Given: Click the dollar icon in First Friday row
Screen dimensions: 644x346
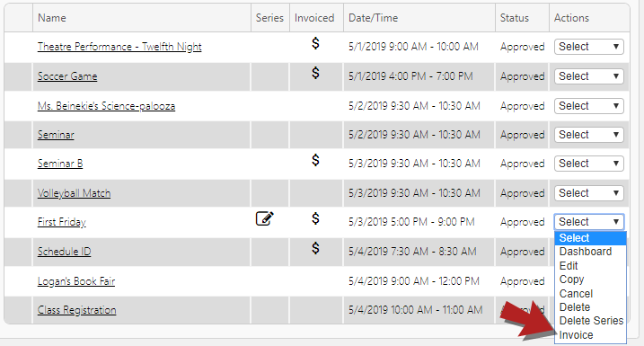Looking at the screenshot, I should (x=315, y=218).
